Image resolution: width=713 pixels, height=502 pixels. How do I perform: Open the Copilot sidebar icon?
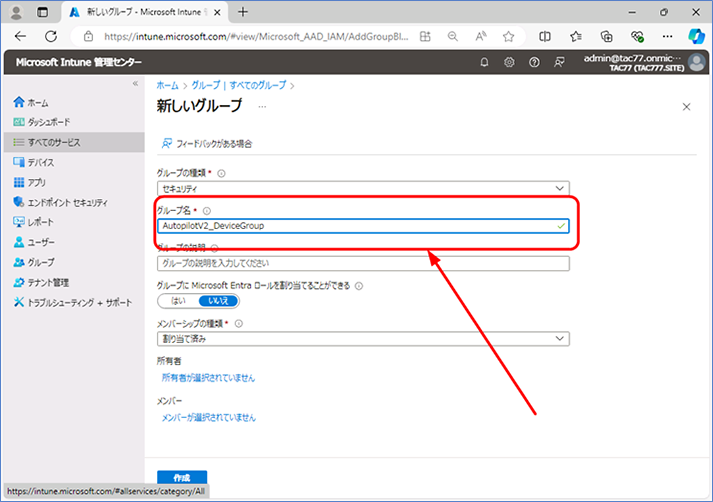click(x=696, y=36)
